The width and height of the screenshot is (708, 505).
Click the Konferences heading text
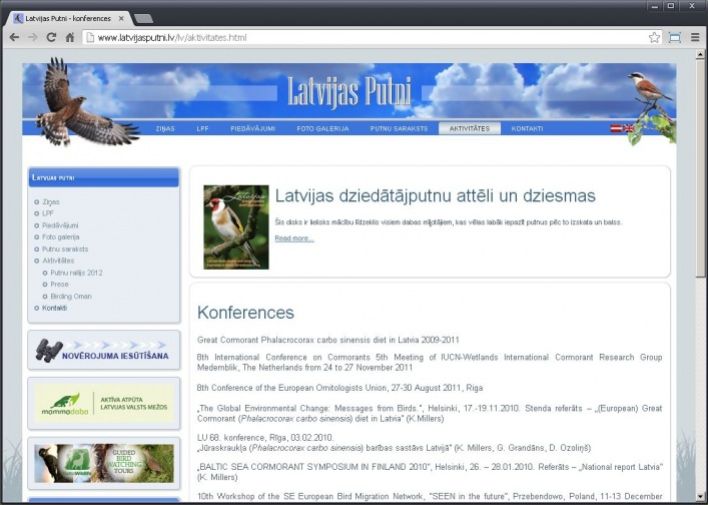[246, 313]
